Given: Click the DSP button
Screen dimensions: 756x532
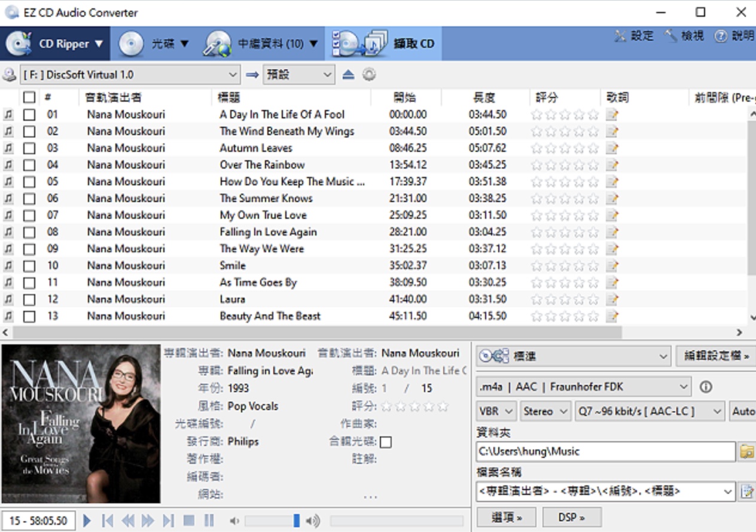Looking at the screenshot, I should point(572,517).
